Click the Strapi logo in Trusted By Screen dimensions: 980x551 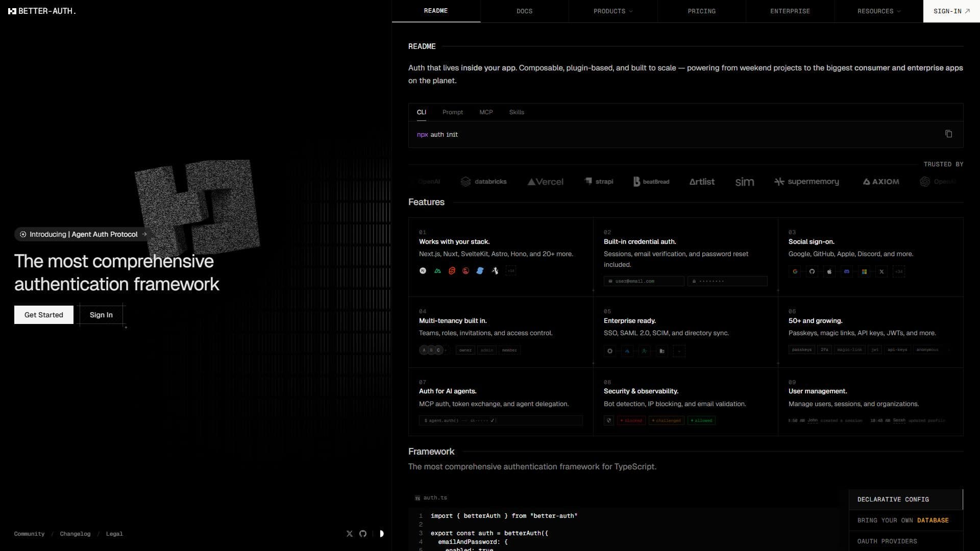tap(599, 182)
